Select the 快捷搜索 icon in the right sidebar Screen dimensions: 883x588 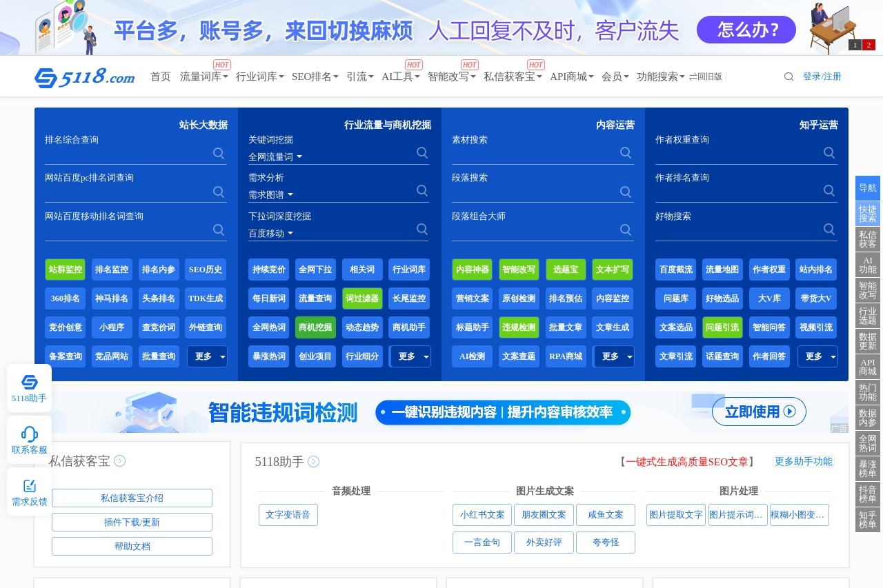(x=867, y=214)
